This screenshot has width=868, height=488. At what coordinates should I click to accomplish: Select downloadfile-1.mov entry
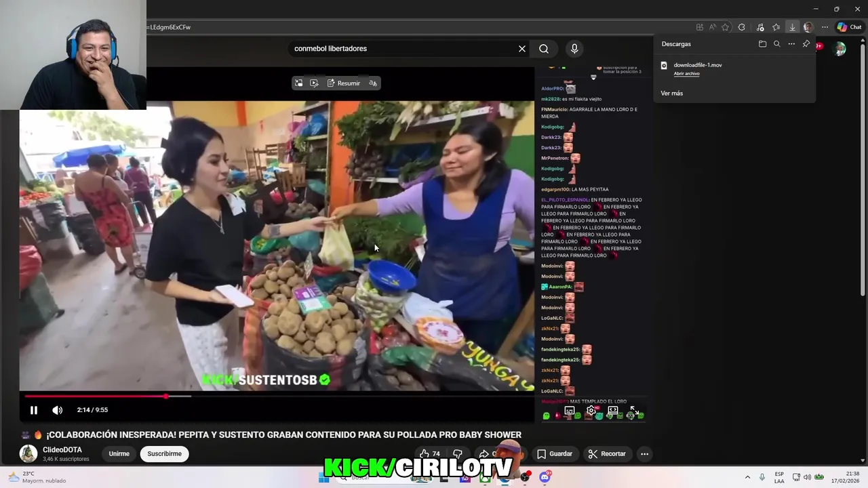tap(698, 65)
